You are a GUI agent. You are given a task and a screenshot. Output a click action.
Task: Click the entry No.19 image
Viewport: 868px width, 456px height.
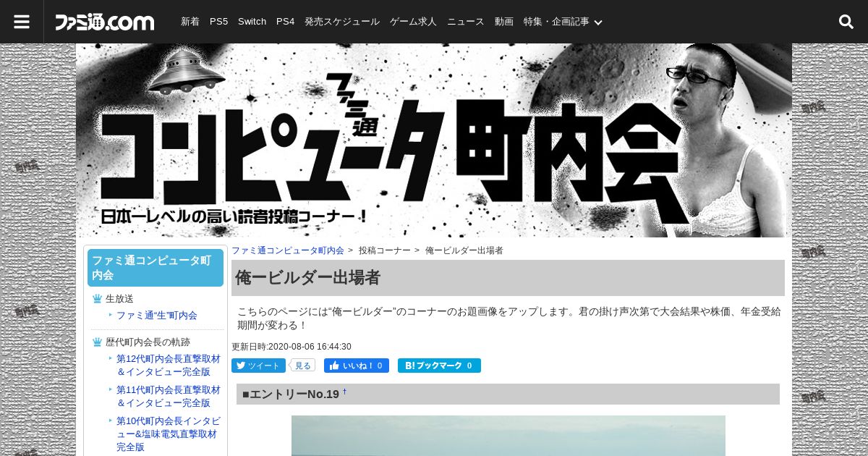509,436
